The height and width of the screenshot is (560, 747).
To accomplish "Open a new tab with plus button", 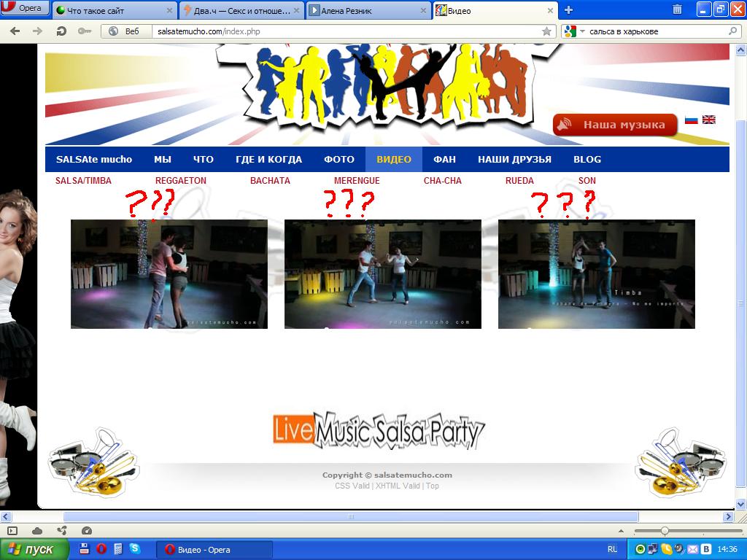I will [568, 10].
